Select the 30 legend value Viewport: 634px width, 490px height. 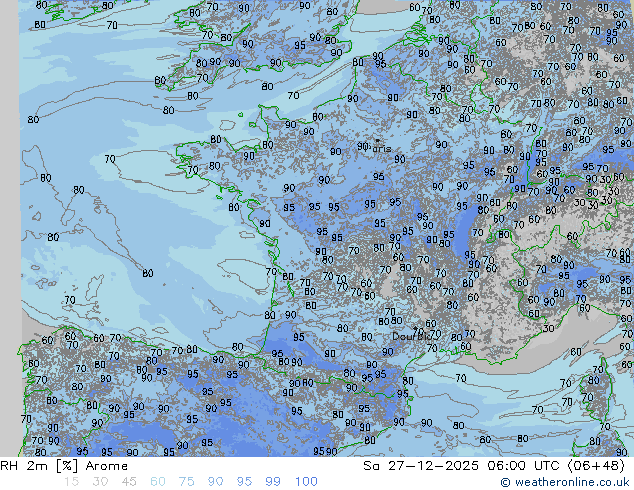100,482
